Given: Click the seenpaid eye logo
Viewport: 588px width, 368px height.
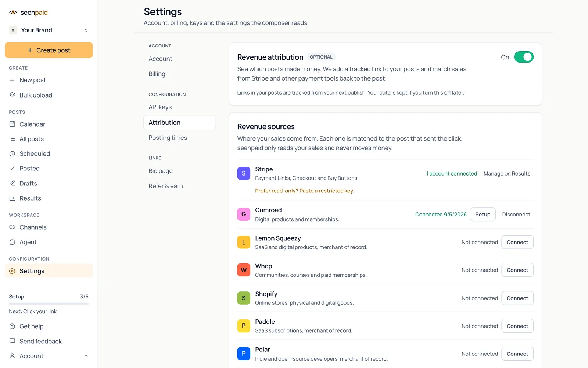Looking at the screenshot, I should 13,12.
